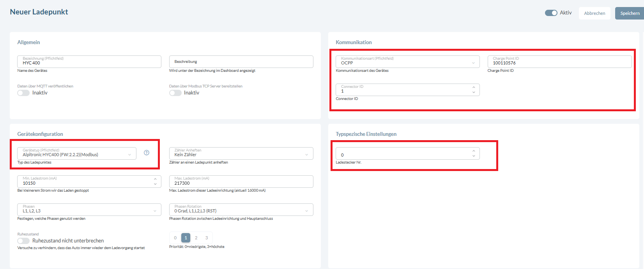This screenshot has width=644, height=269.
Task: Click the Abbrechen button
Action: (594, 13)
